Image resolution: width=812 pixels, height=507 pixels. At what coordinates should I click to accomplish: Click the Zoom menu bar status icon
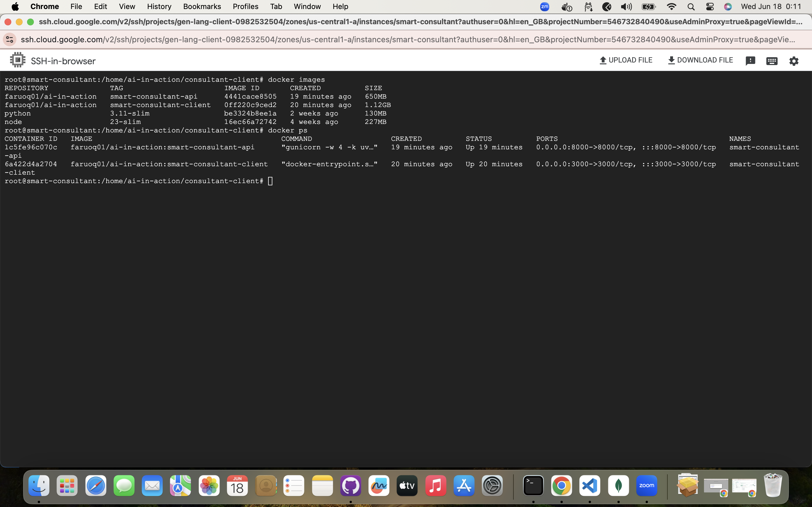(x=545, y=7)
